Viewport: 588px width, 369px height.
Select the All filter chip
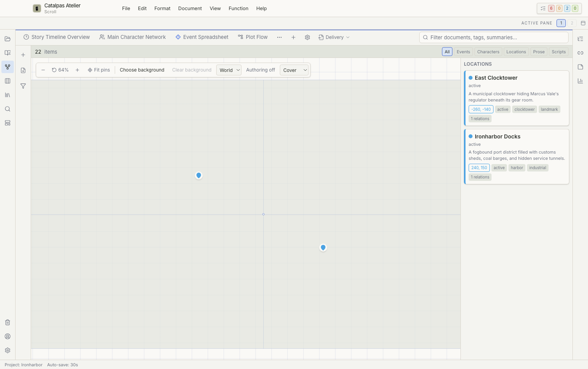click(x=447, y=52)
